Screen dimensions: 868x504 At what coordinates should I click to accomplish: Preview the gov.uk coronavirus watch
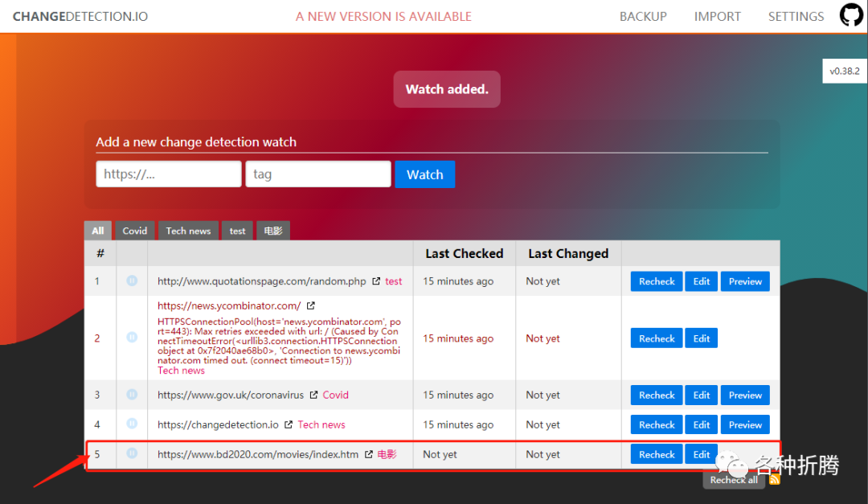(x=745, y=395)
